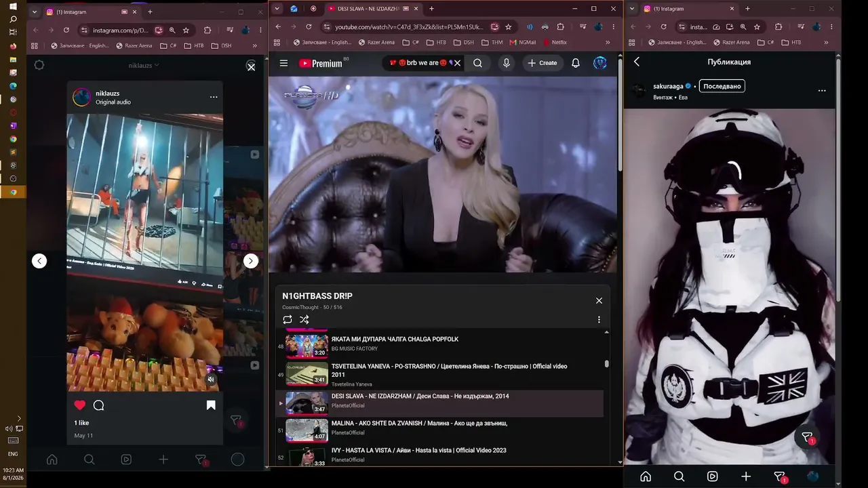
Task: Open Windows Start menu
Action: [13, 6]
